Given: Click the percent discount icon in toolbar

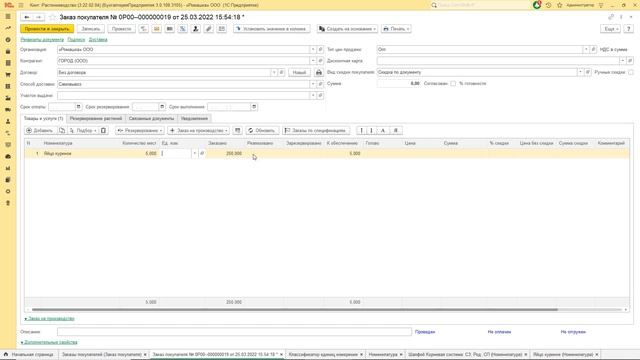Looking at the screenshot, I should [x=182, y=29].
